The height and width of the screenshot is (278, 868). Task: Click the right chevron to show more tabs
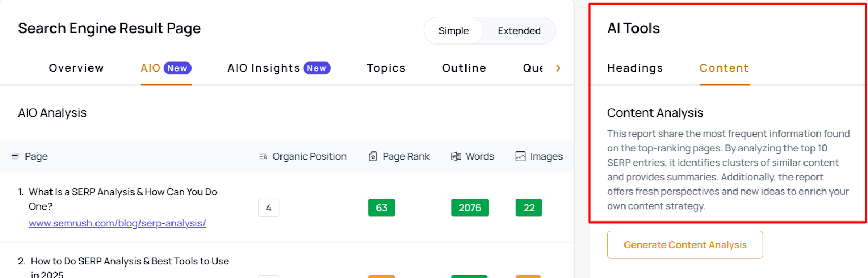pyautogui.click(x=558, y=68)
